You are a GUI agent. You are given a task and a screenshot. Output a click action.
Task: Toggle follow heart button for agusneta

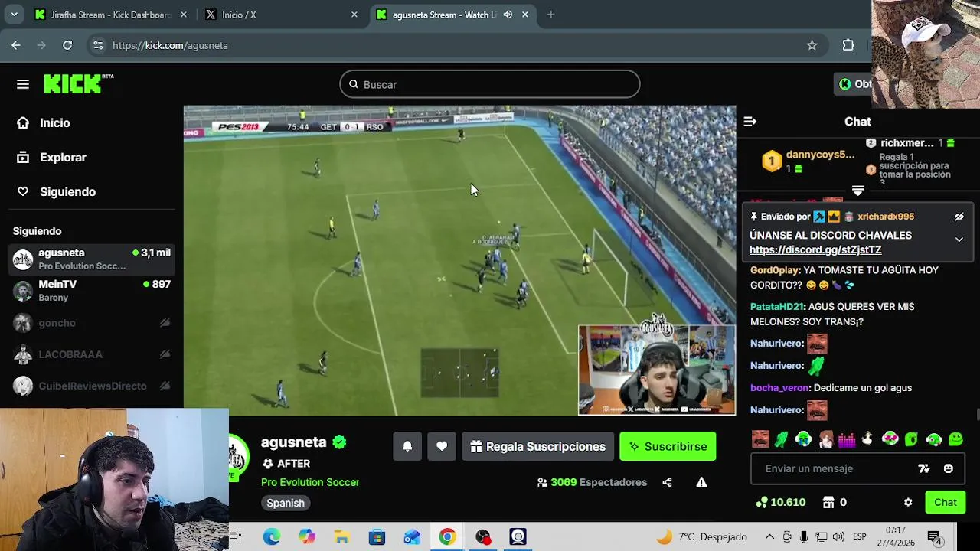tap(442, 446)
